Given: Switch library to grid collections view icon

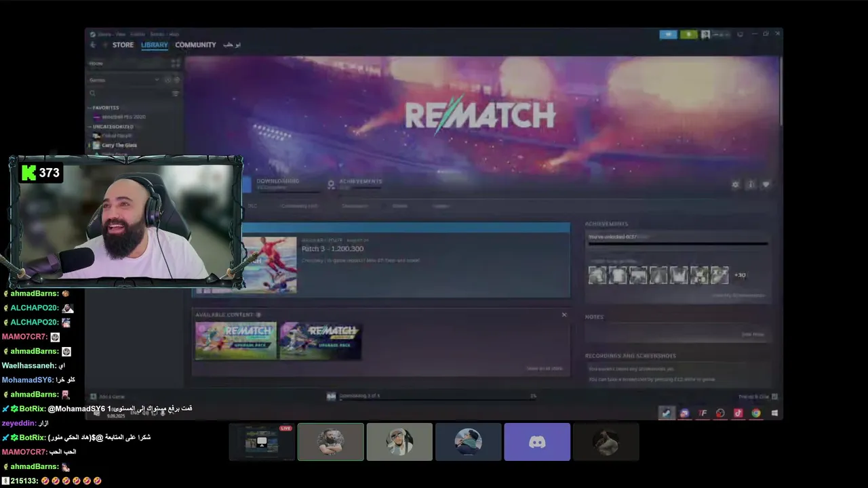Looking at the screenshot, I should coord(176,63).
